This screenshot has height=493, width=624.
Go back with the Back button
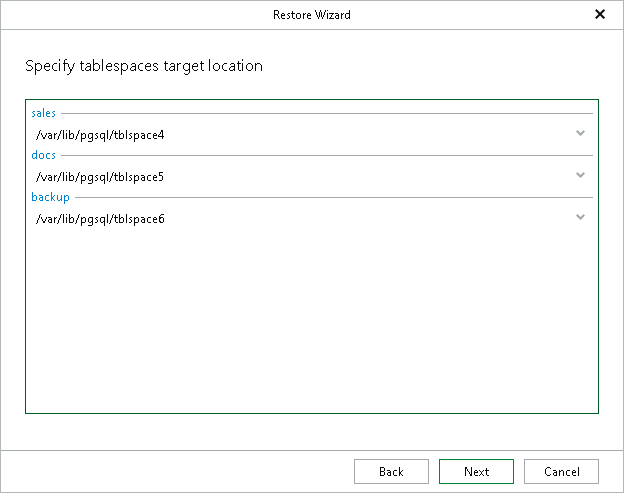(x=391, y=472)
